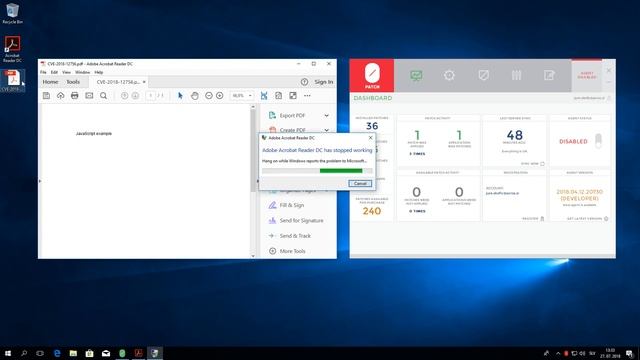This screenshot has height=360, width=640.
Task: Switch Acrobat to full screen read mode icon
Action: pyautogui.click(x=293, y=96)
